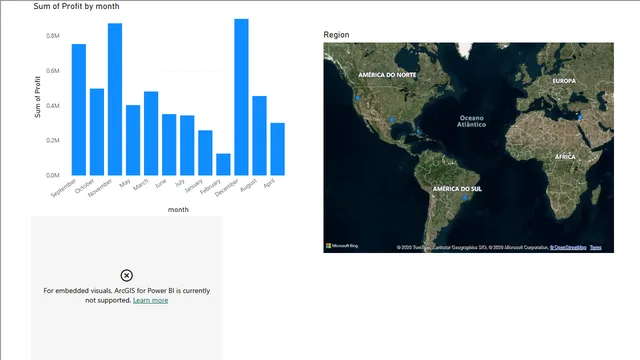
Task: Select the August bar in profit chart
Action: tap(260, 136)
